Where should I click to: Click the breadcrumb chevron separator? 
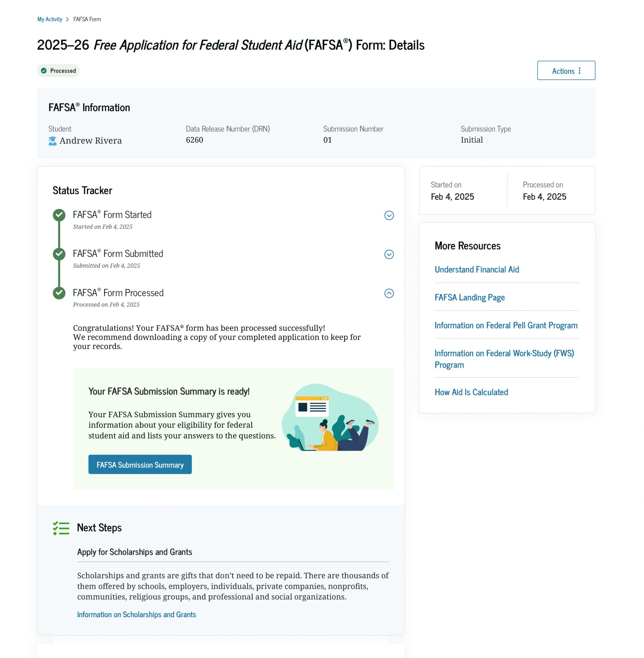coord(67,19)
